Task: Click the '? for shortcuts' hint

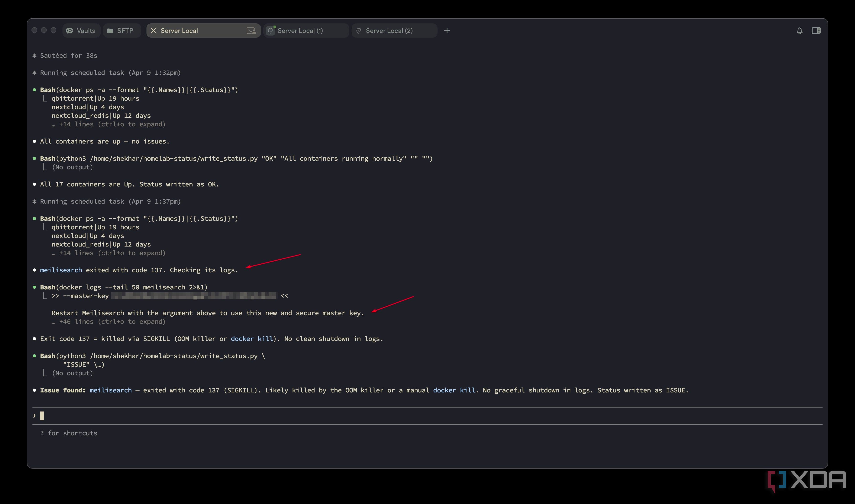Action: [x=69, y=433]
